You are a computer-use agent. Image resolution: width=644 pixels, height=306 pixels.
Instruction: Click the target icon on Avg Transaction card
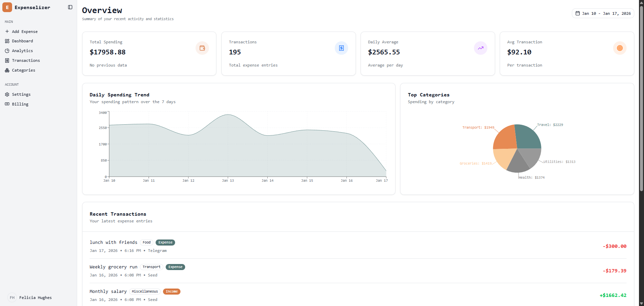(620, 48)
